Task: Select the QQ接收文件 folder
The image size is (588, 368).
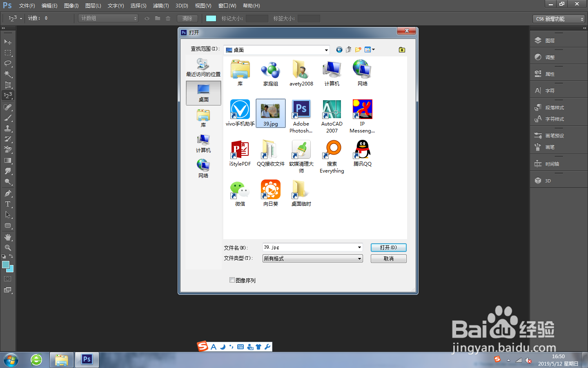Action: 271,153
